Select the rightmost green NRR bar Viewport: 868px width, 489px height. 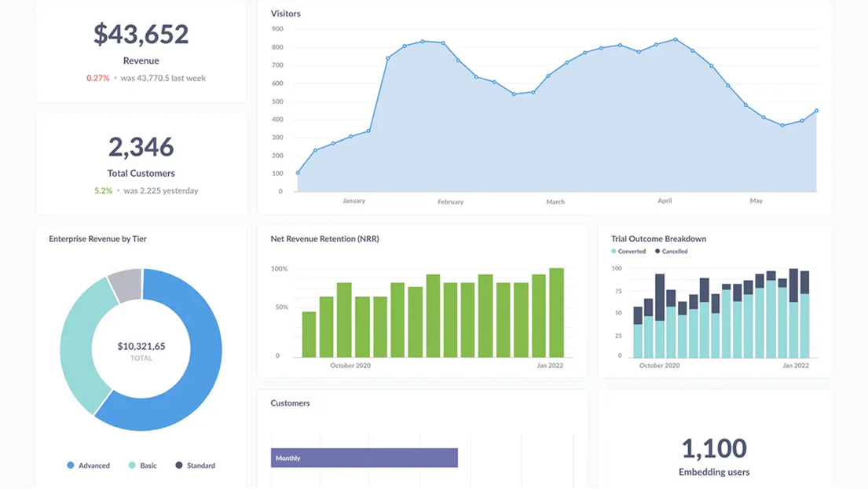click(x=556, y=313)
